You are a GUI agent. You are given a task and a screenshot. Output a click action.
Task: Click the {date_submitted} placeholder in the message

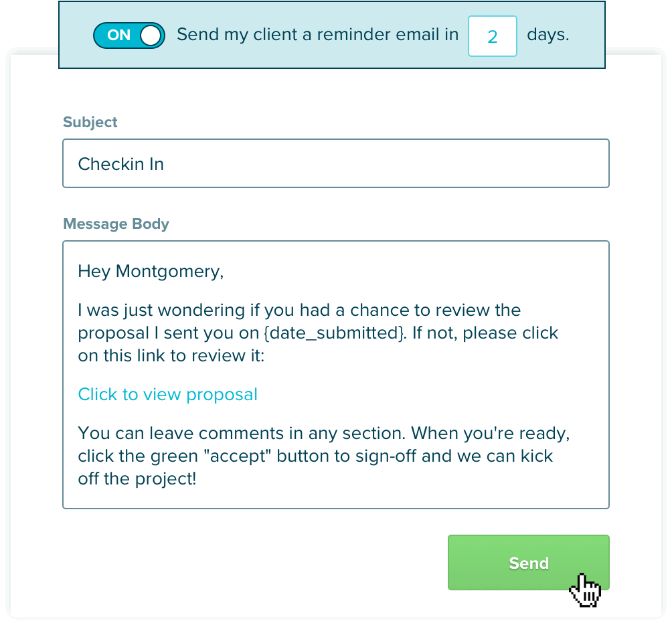coord(334,333)
